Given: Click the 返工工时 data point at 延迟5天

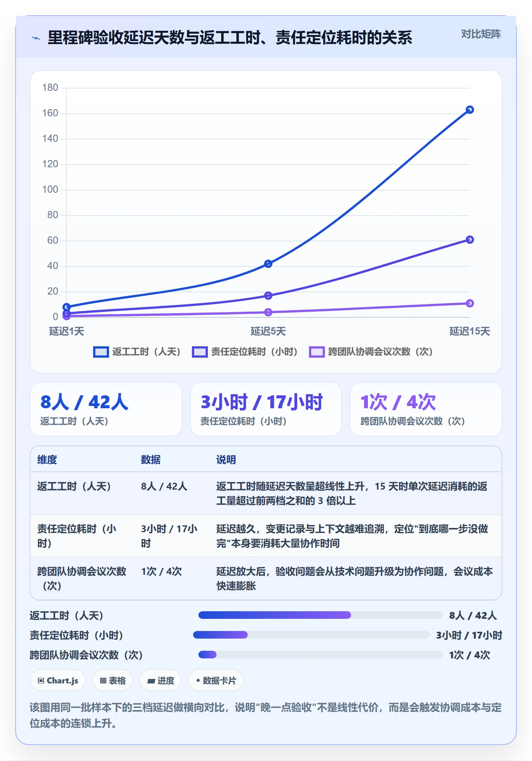Looking at the screenshot, I should [x=268, y=264].
